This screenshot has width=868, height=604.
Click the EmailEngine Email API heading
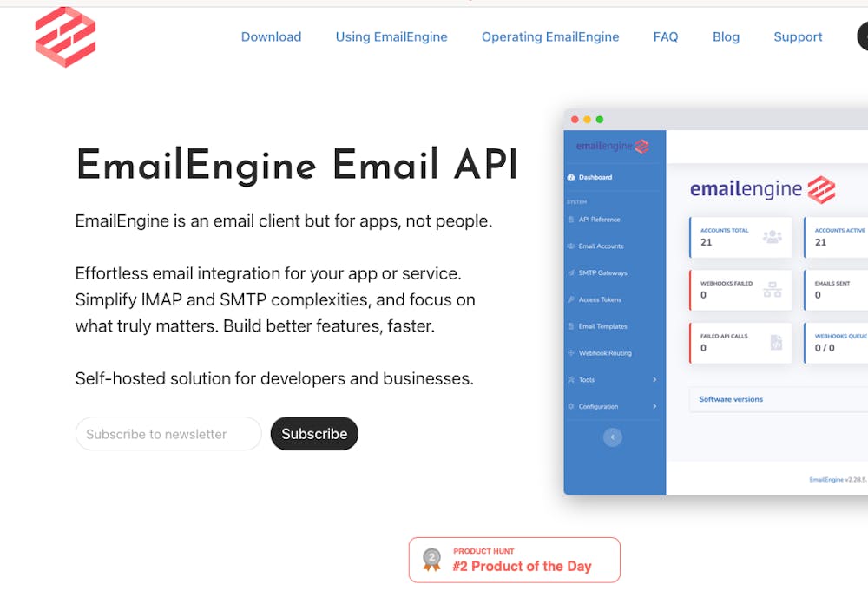(x=297, y=164)
